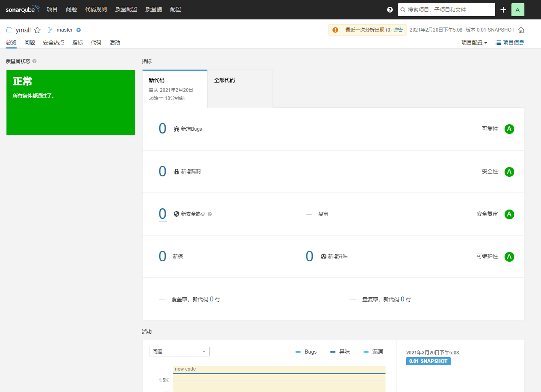This screenshot has width=541, height=392.
Task: Click the 0 count for 新增Bugs
Action: pyautogui.click(x=162, y=129)
